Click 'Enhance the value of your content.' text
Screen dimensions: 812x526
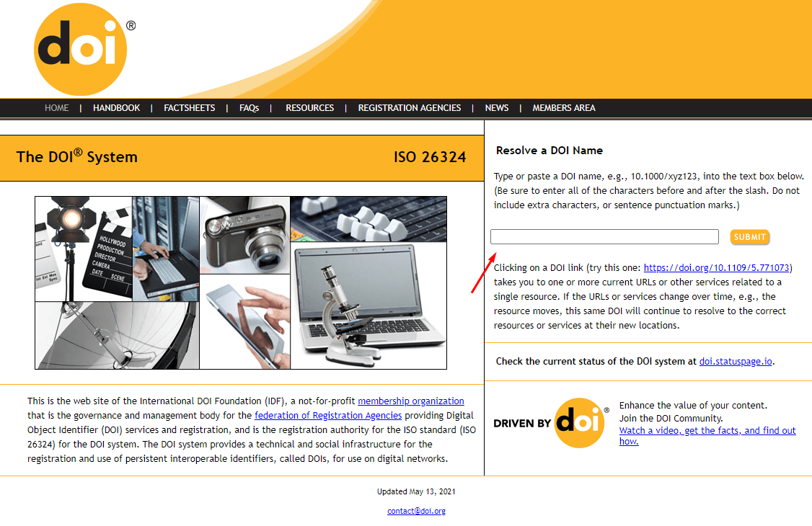[694, 406]
